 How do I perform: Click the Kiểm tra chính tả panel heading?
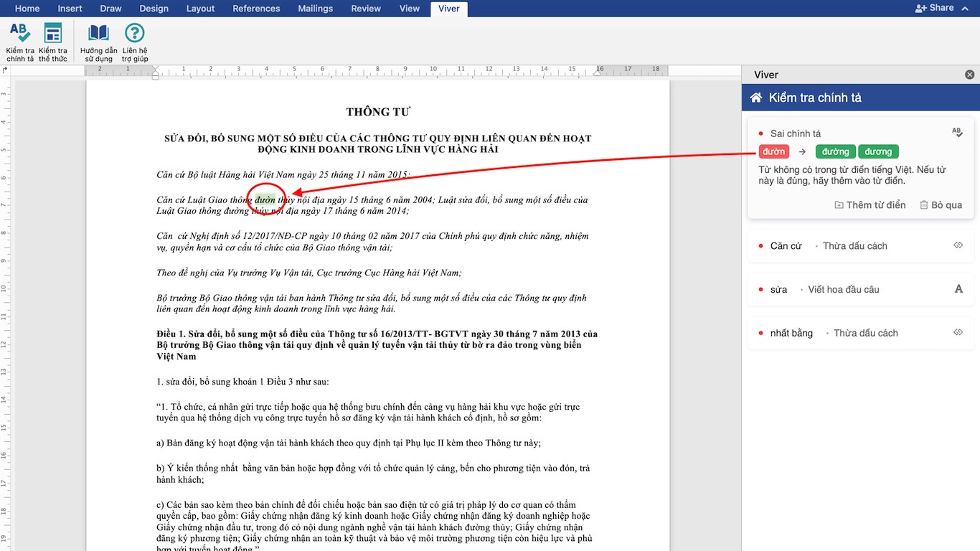tap(815, 98)
